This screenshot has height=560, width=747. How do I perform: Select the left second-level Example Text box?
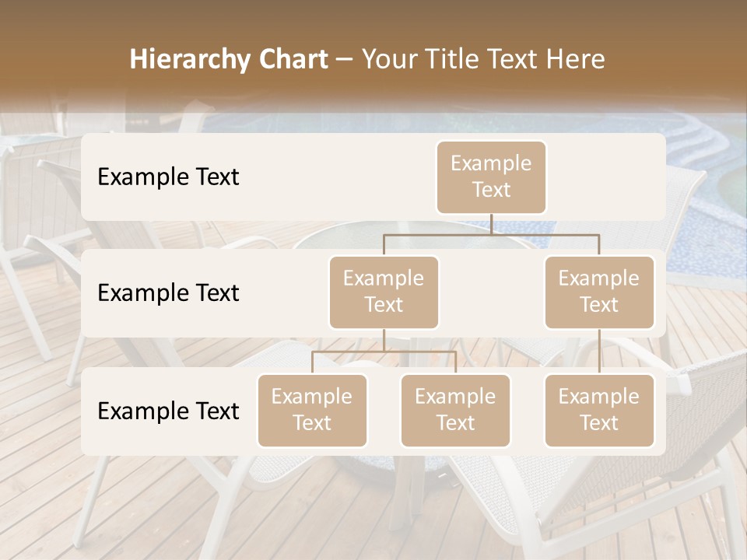pos(384,292)
